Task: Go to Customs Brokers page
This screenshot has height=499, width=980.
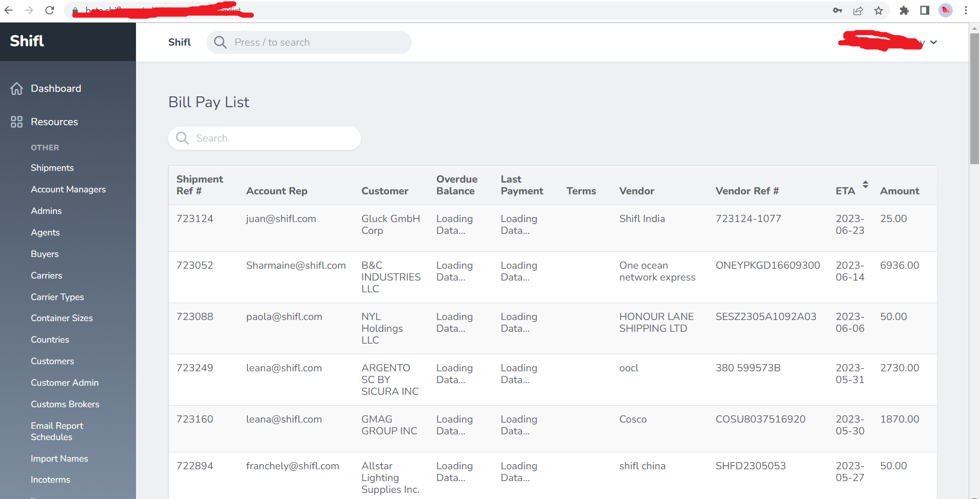Action: [65, 404]
